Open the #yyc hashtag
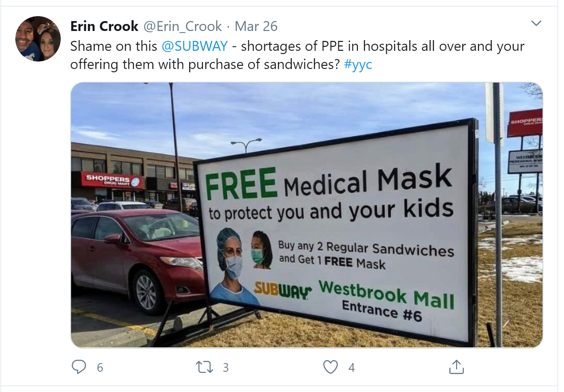 coord(358,64)
